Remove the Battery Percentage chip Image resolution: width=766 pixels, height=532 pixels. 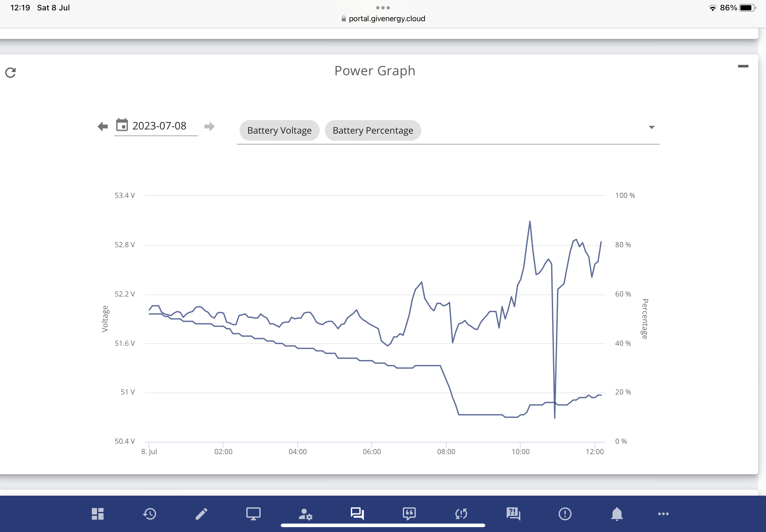click(373, 130)
